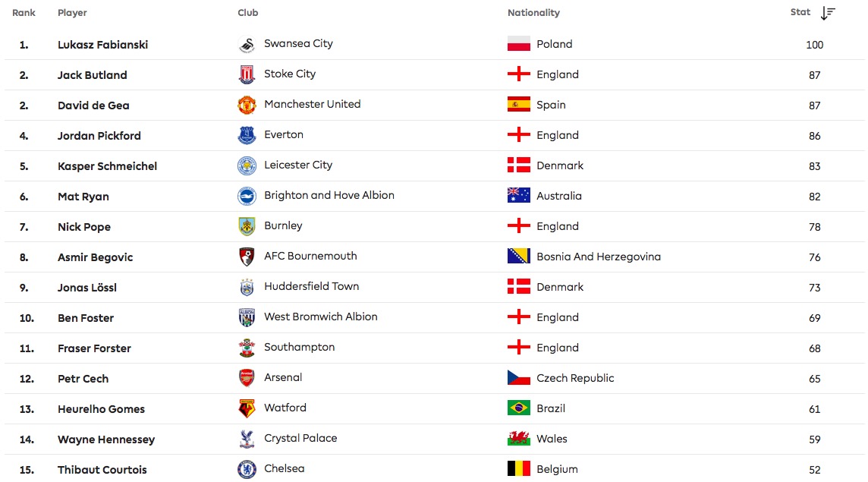Click the Arsenal club crest
Image resolution: width=868 pixels, height=482 pixels.
click(x=247, y=378)
